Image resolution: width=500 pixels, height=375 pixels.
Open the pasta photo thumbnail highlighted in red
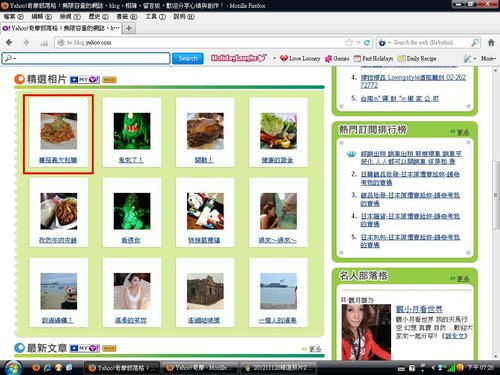point(58,131)
